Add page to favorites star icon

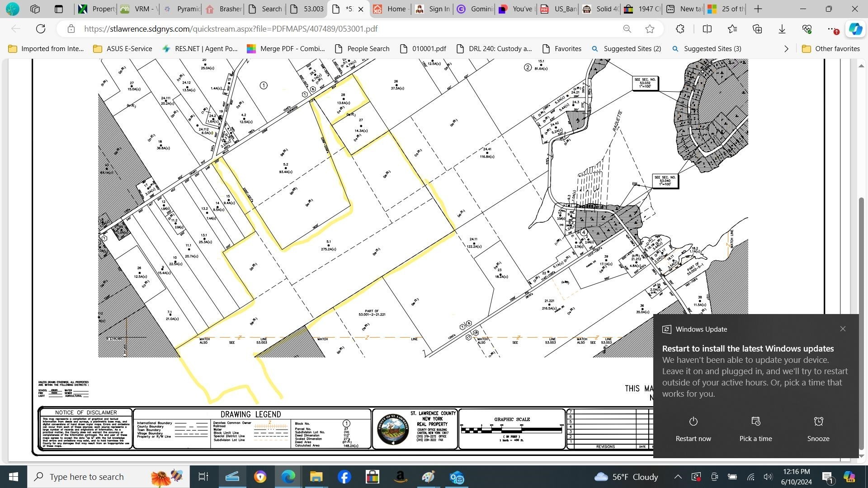pos(650,29)
